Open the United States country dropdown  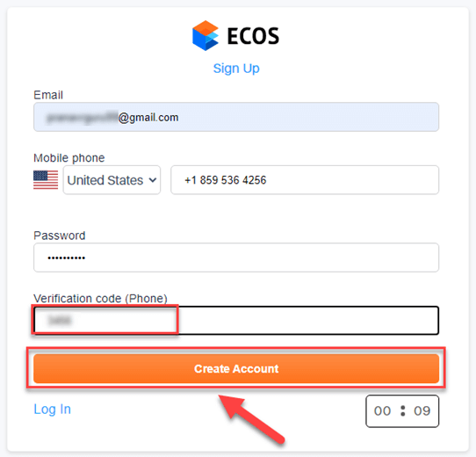coord(112,180)
